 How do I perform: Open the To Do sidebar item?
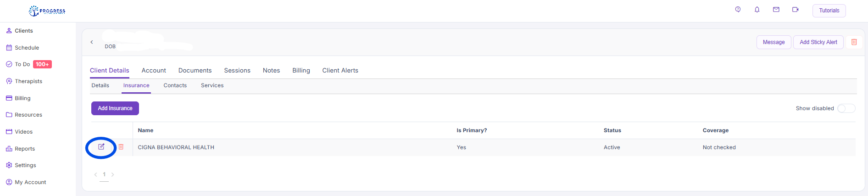point(22,64)
